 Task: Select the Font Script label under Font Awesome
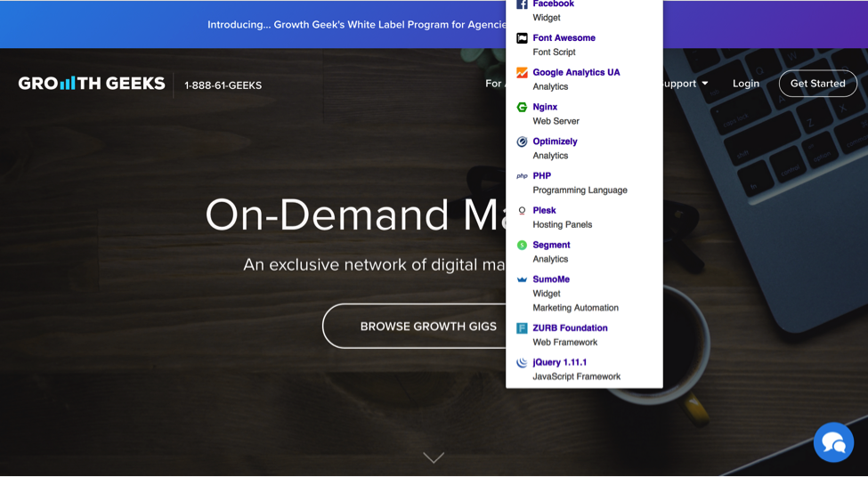pos(554,52)
